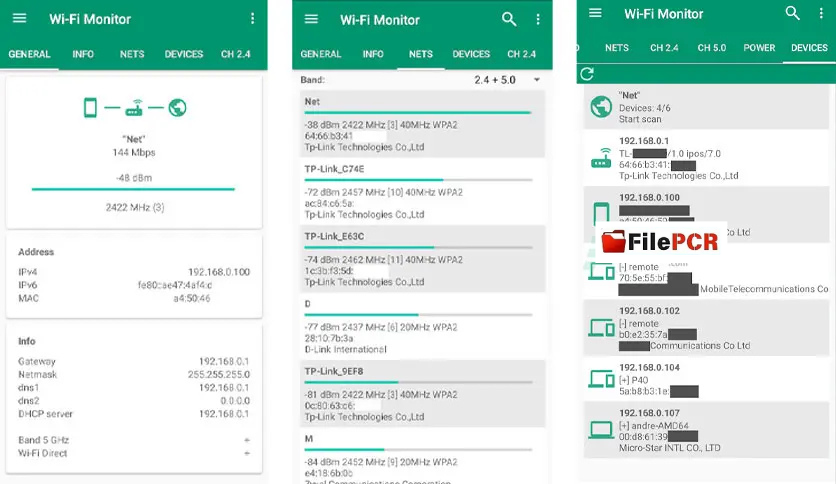Viewport: 836px width, 484px height.
Task: Tap signal strength bar under -48 dBm
Action: [x=133, y=189]
